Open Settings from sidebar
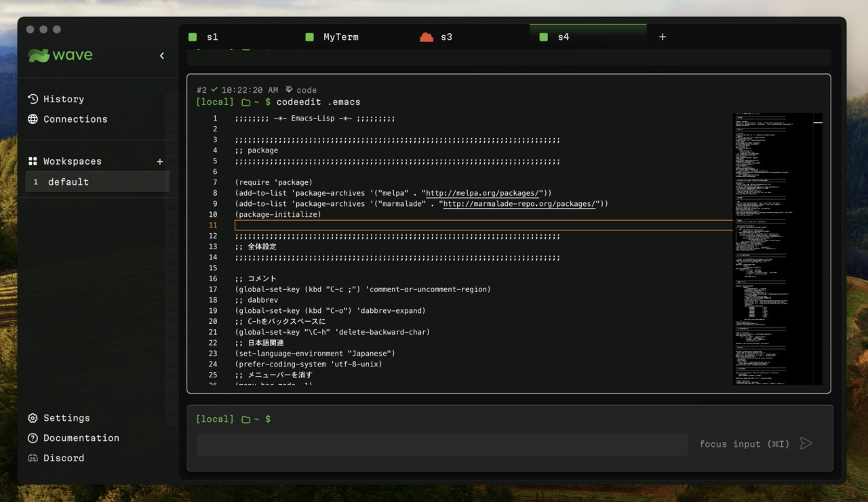This screenshot has height=502, width=868. pos(66,418)
